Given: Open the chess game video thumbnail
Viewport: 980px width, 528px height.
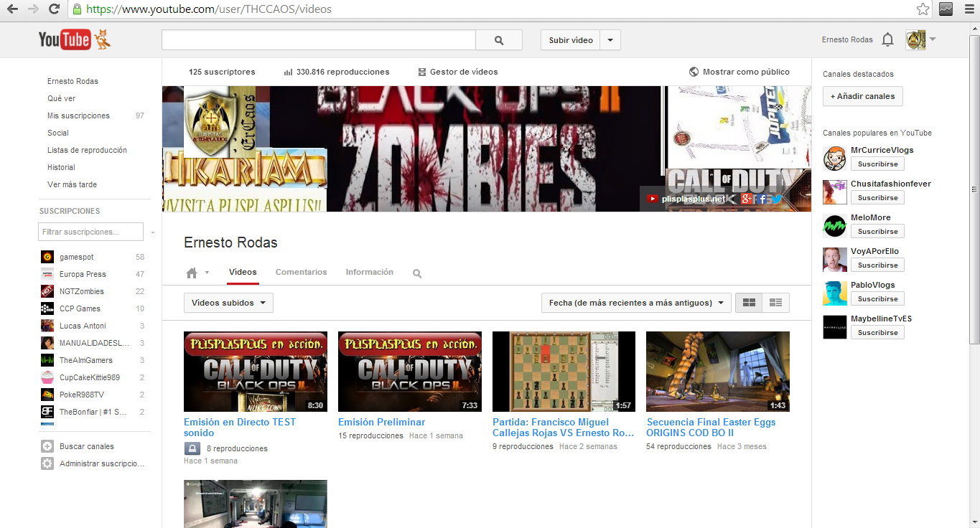Looking at the screenshot, I should tap(564, 372).
